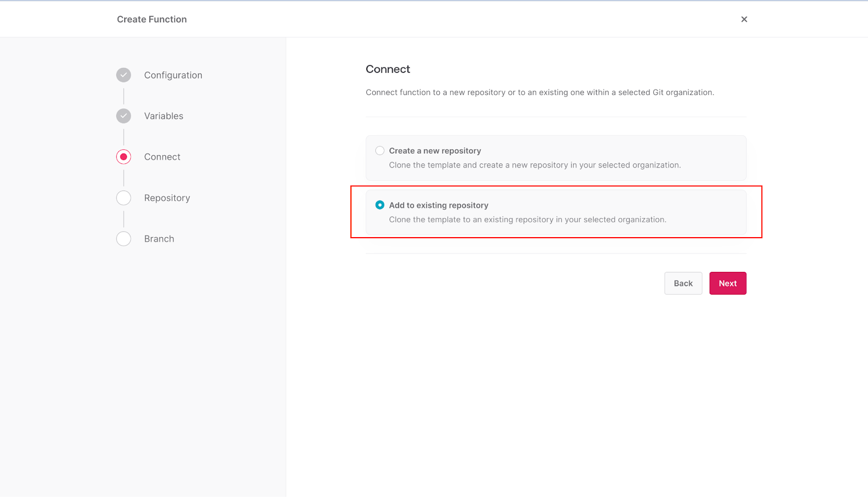Screen dimensions: 868x497
Task: Click the Configuration step checkmark icon
Action: pos(124,75)
